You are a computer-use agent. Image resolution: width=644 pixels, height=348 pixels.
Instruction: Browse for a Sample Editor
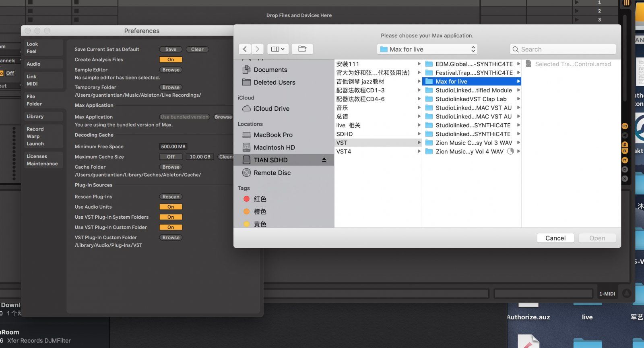171,70
